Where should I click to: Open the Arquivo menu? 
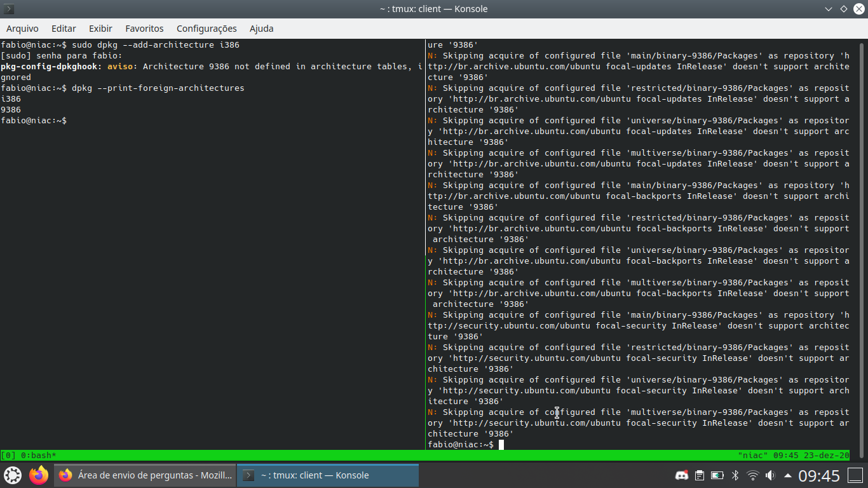[x=22, y=29]
